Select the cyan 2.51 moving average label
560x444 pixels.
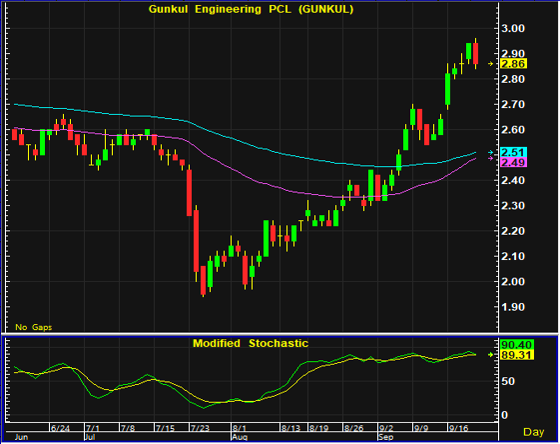click(x=514, y=152)
